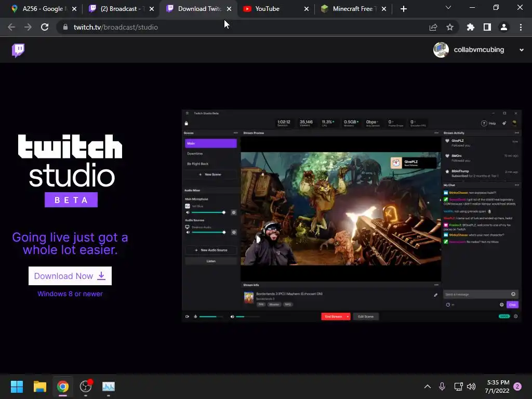This screenshot has width=532, height=399.
Task: Reload the Twitch Studio page
Action: [45, 27]
